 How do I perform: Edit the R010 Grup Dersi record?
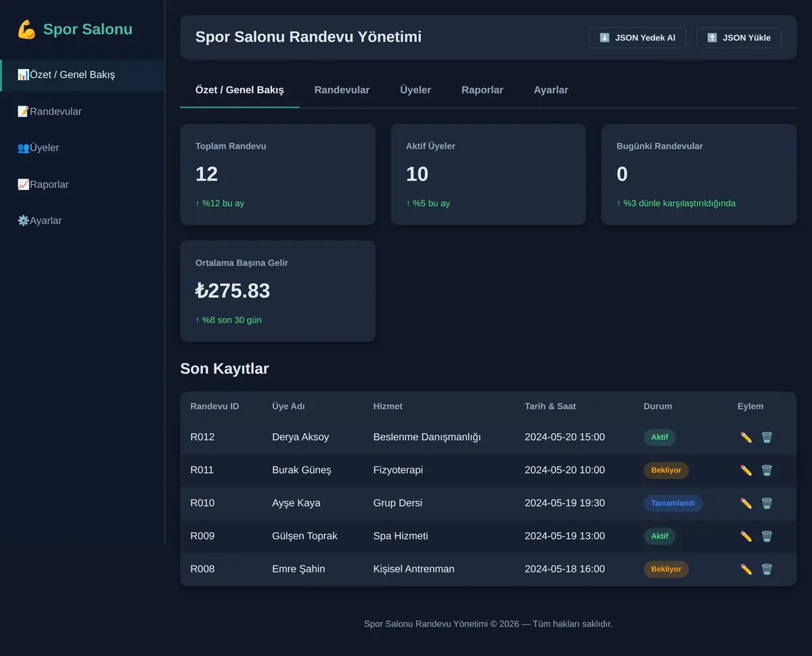click(746, 503)
